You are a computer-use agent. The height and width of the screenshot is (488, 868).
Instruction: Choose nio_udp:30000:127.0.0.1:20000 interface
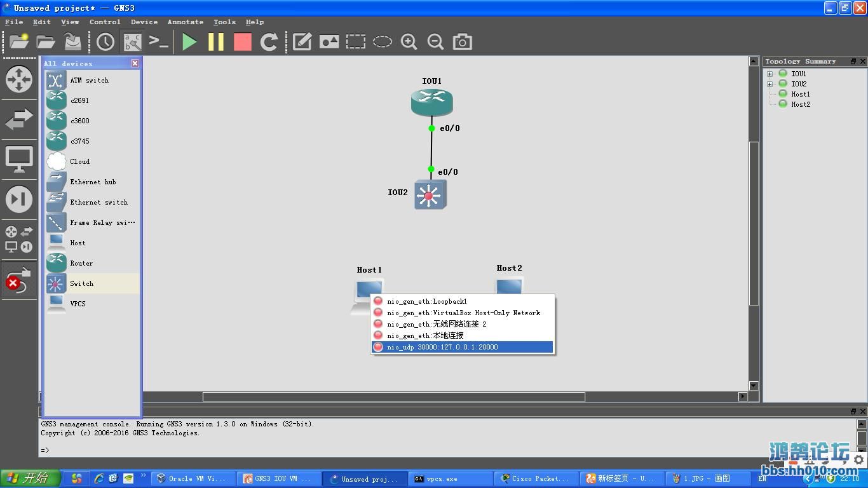coord(463,347)
